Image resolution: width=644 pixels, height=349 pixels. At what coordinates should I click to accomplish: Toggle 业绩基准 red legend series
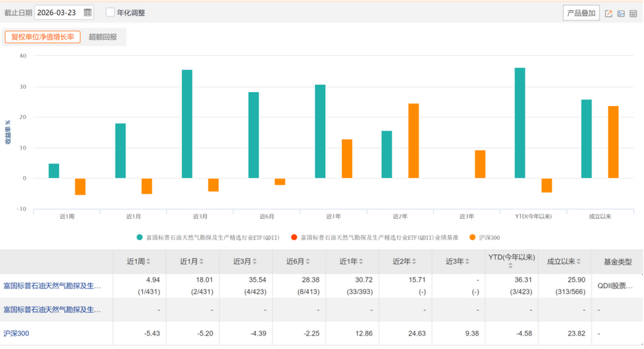point(294,238)
